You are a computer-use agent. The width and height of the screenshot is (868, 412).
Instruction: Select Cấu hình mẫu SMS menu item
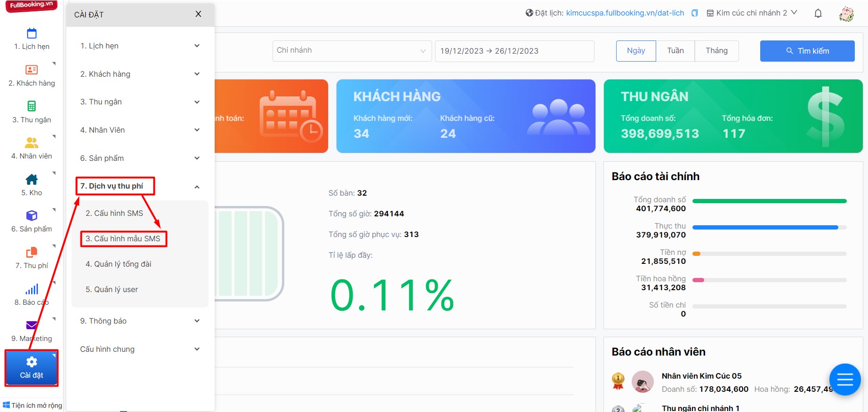(123, 238)
